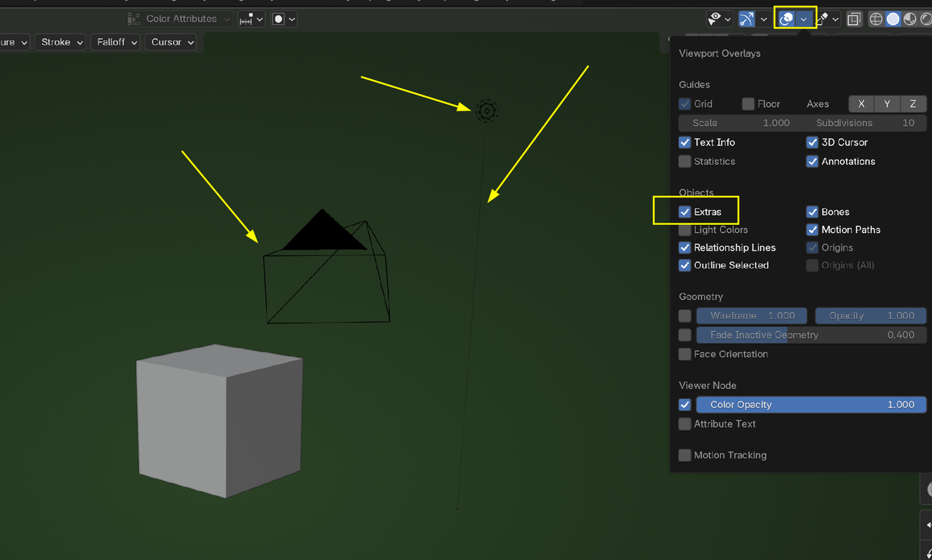
Task: Enable Face Orientation overlay
Action: tap(684, 354)
